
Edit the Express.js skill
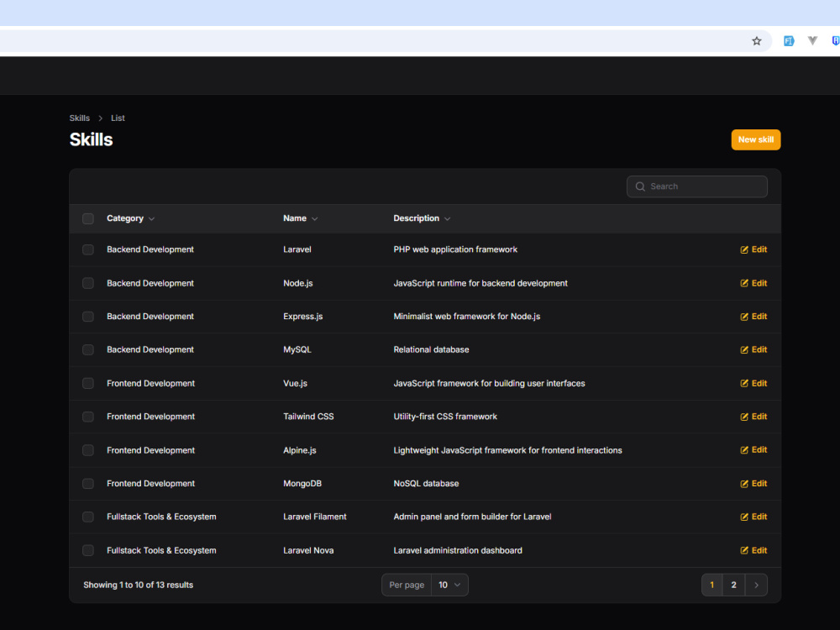[753, 317]
